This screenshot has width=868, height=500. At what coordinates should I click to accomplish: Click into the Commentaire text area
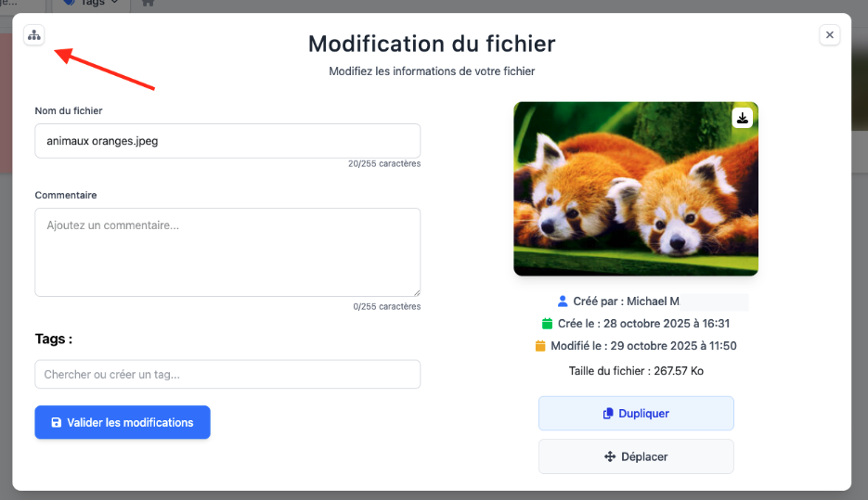point(227,251)
